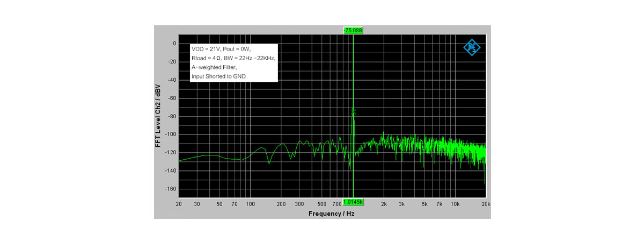Viewport: 644px width, 242px height.
Task: Click the -60 tick label on the level axis
Action: [172, 98]
